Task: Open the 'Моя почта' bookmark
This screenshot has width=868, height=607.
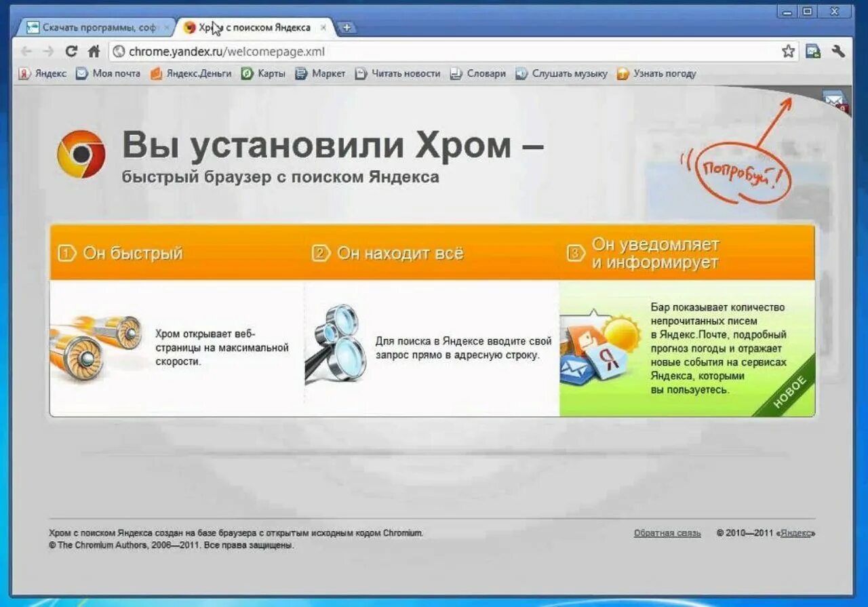Action: (x=108, y=73)
